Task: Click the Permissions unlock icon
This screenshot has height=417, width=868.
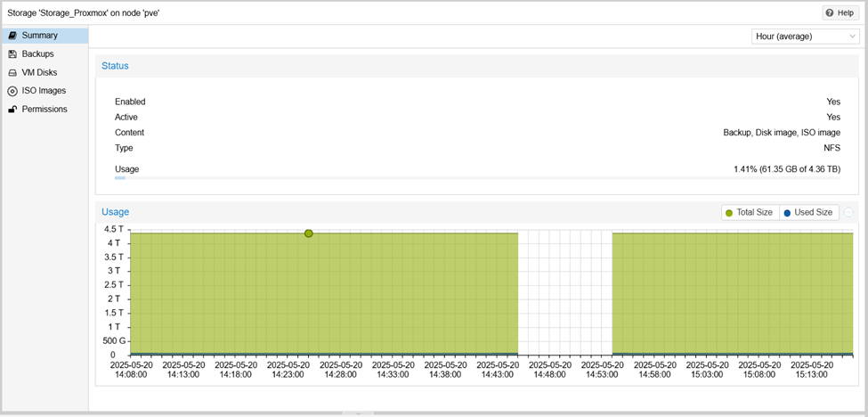Action: pyautogui.click(x=12, y=110)
